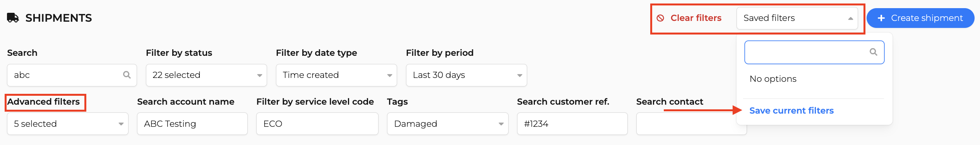This screenshot has width=980, height=145.
Task: Open the Filter by status dropdown
Action: (206, 75)
